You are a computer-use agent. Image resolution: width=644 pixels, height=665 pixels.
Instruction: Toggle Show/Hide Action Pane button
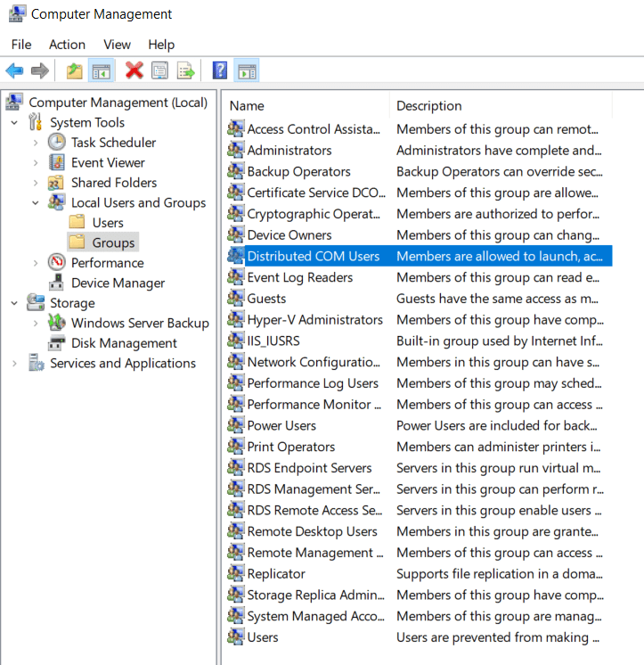(247, 70)
